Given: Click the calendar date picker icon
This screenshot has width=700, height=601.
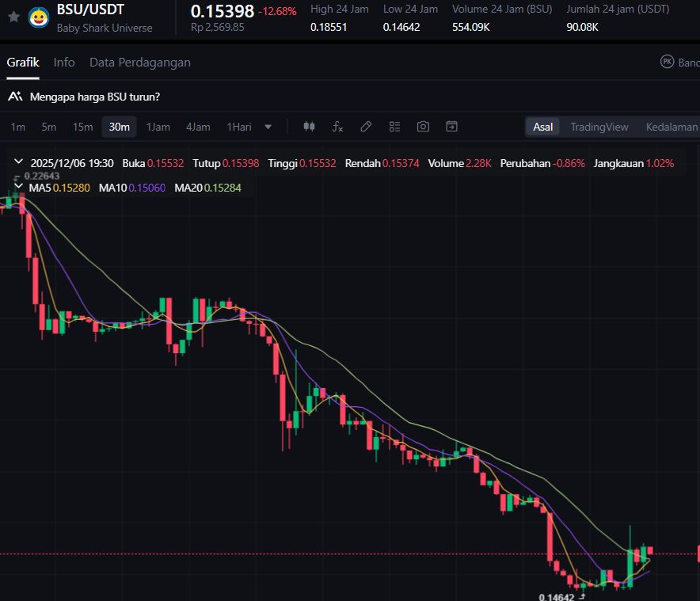Looking at the screenshot, I should pos(451,127).
